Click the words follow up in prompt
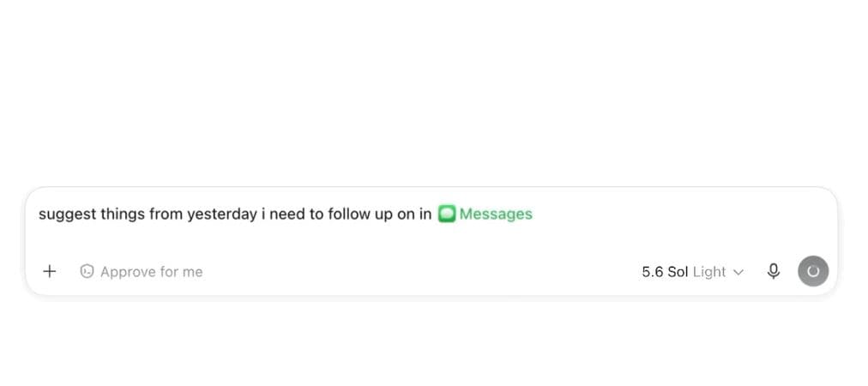 360,214
